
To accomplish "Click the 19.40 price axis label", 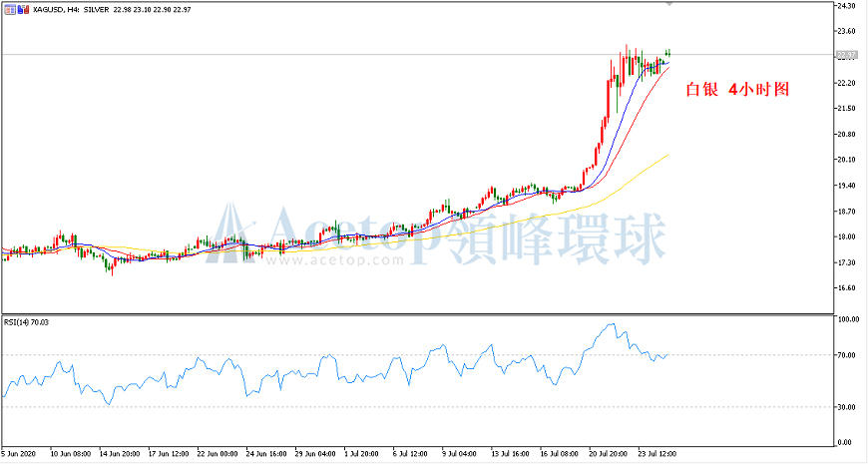I will coord(847,186).
